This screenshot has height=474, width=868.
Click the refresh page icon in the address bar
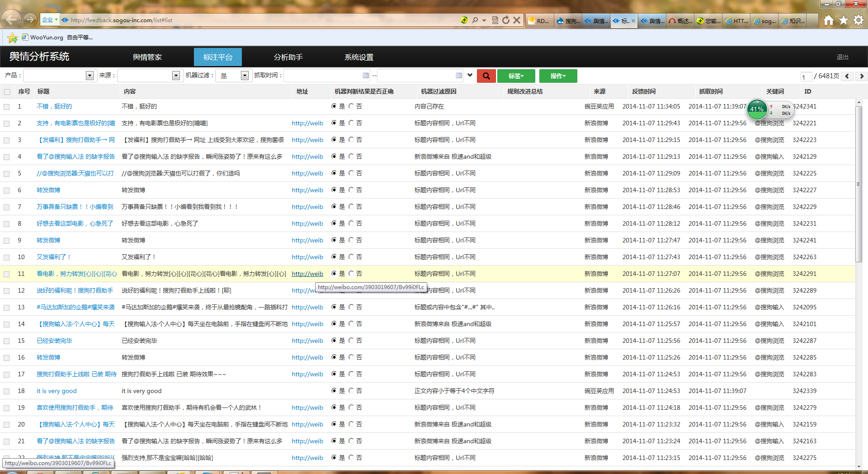[x=506, y=20]
